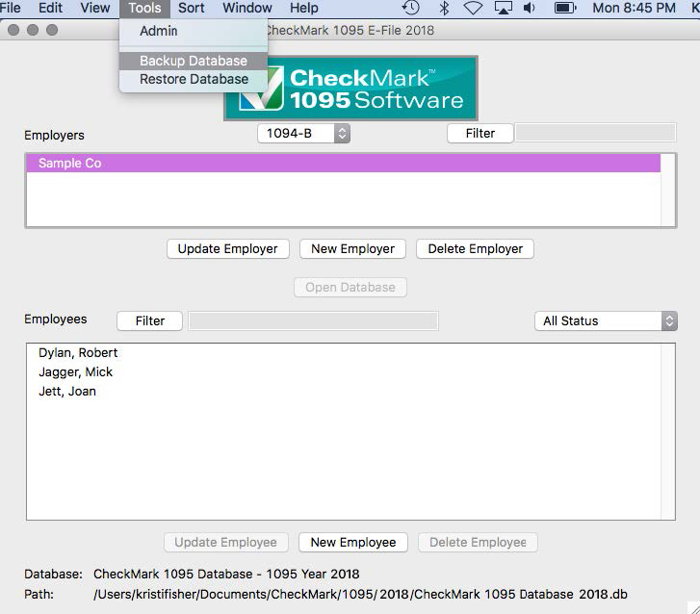Expand the All Status dropdown
700x614 pixels.
(606, 321)
